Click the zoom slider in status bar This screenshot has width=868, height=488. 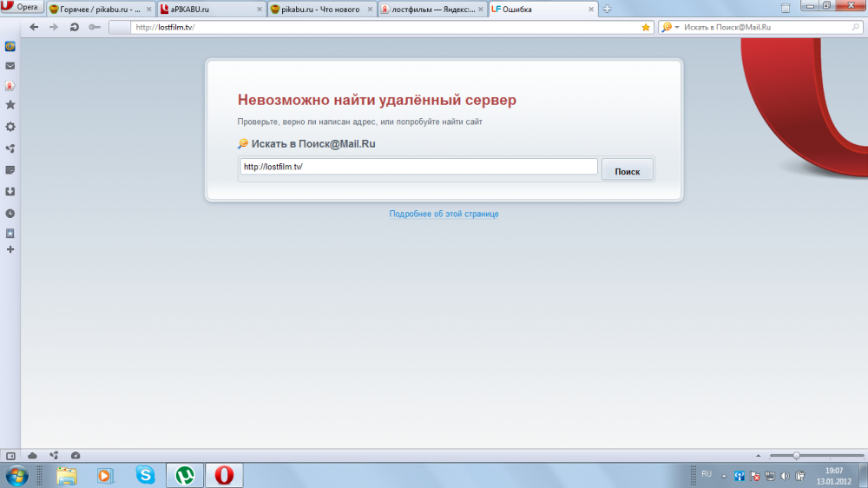coord(796,455)
